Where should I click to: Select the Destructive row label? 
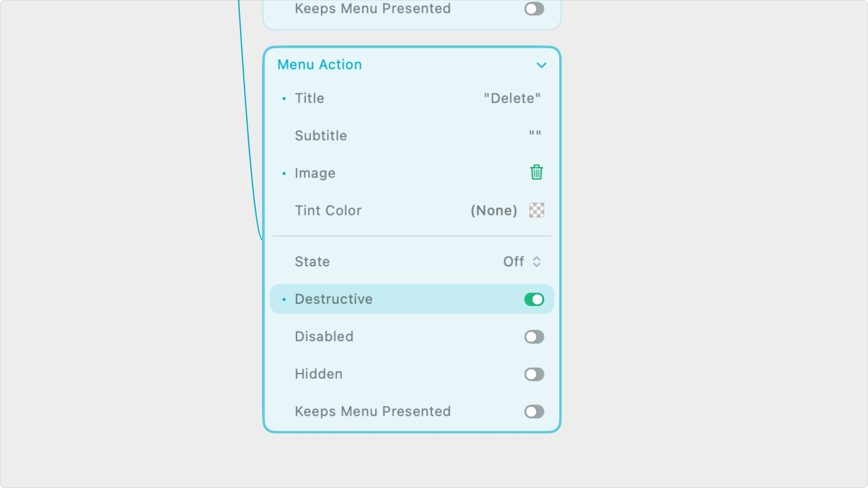(333, 299)
